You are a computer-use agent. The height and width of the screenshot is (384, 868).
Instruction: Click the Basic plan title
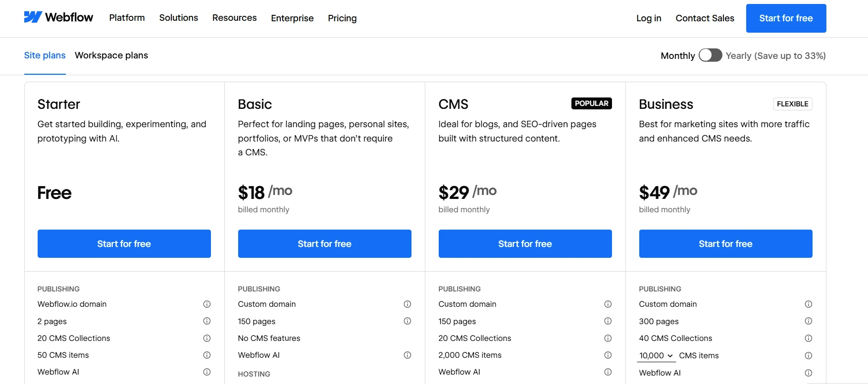point(255,104)
